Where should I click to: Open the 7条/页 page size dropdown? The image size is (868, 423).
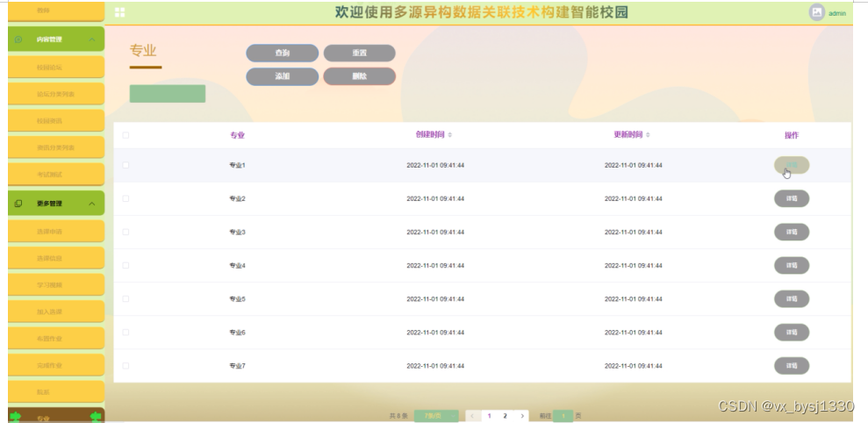click(436, 416)
